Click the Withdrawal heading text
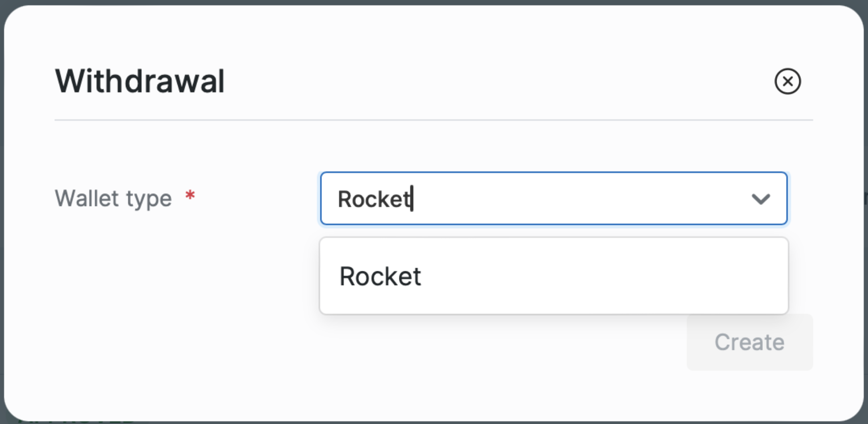This screenshot has width=868, height=424. point(140,81)
